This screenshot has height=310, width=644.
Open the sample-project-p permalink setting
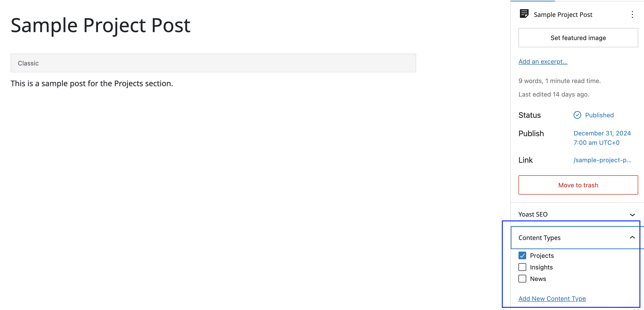pos(602,160)
